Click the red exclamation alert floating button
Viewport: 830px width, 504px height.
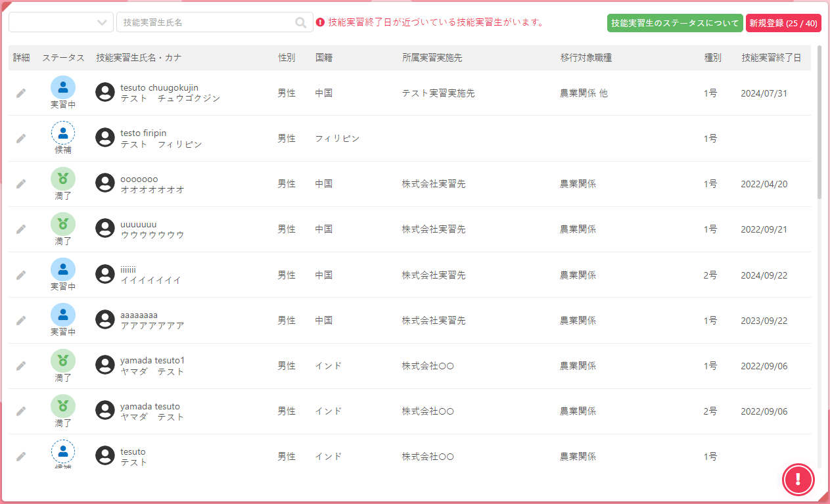[798, 479]
